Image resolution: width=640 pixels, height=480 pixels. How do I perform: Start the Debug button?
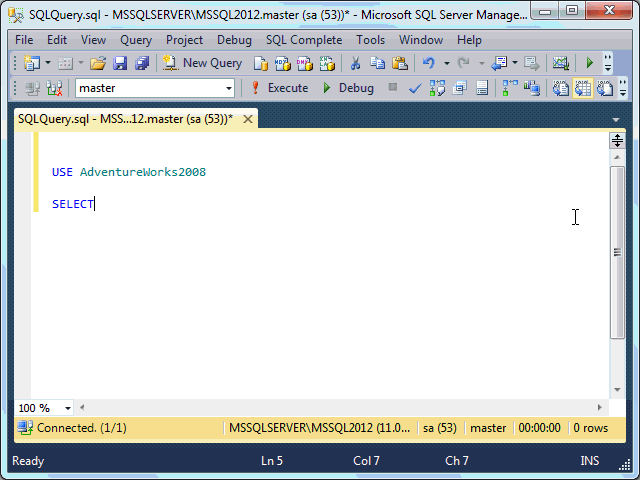[x=348, y=88]
